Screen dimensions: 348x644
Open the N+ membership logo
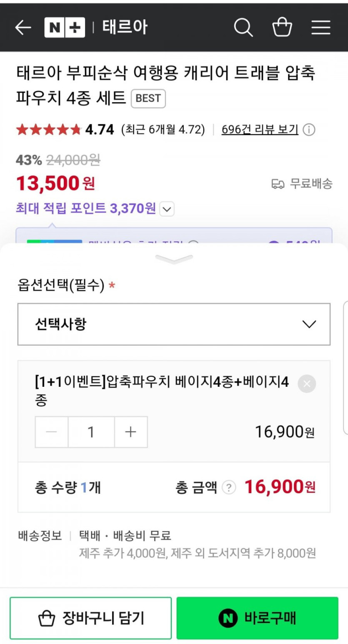(x=65, y=28)
